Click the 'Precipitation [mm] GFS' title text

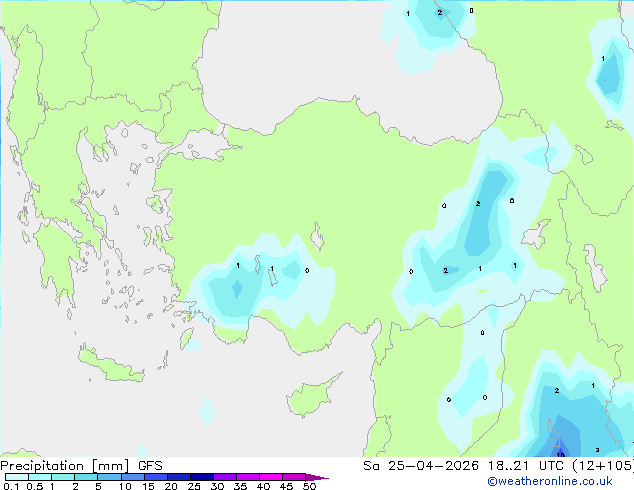81,466
